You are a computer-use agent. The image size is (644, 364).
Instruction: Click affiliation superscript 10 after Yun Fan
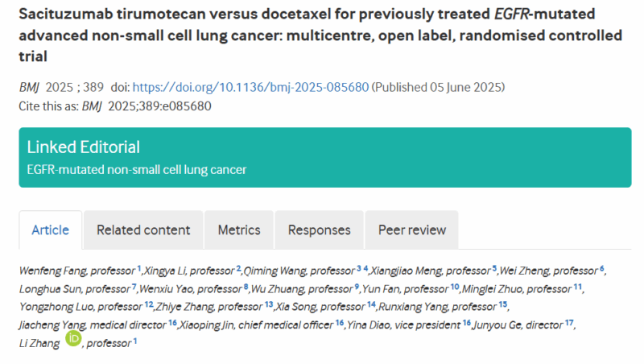click(x=455, y=286)
